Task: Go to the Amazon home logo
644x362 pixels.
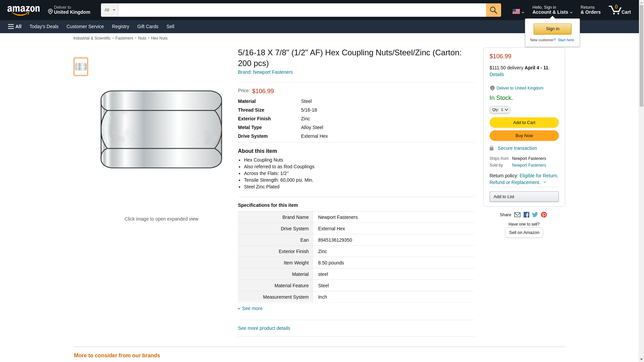Action: tap(23, 11)
